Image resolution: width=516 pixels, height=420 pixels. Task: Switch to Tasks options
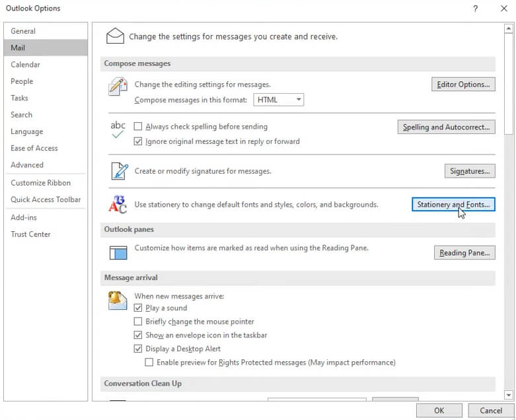[x=46, y=98]
